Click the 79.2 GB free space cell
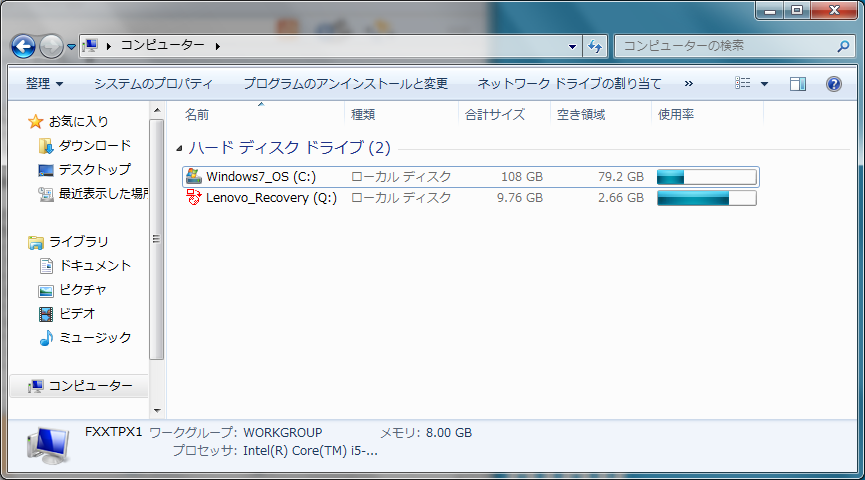The height and width of the screenshot is (480, 865). tap(621, 177)
